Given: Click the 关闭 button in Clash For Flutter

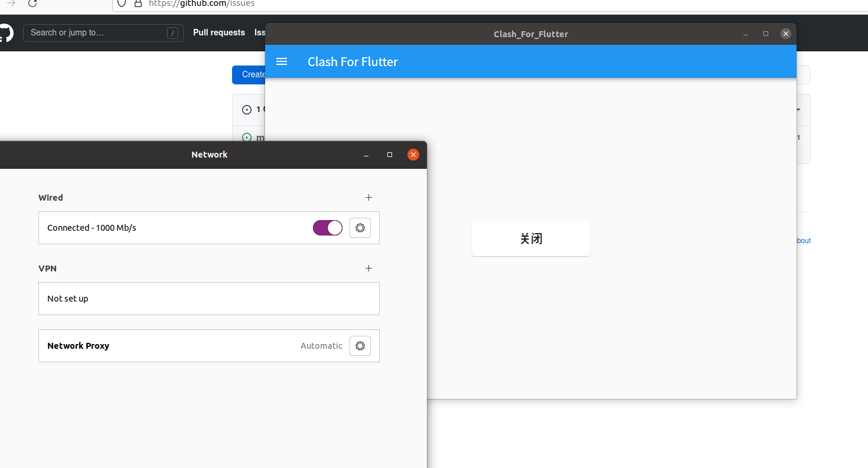Looking at the screenshot, I should pos(530,238).
